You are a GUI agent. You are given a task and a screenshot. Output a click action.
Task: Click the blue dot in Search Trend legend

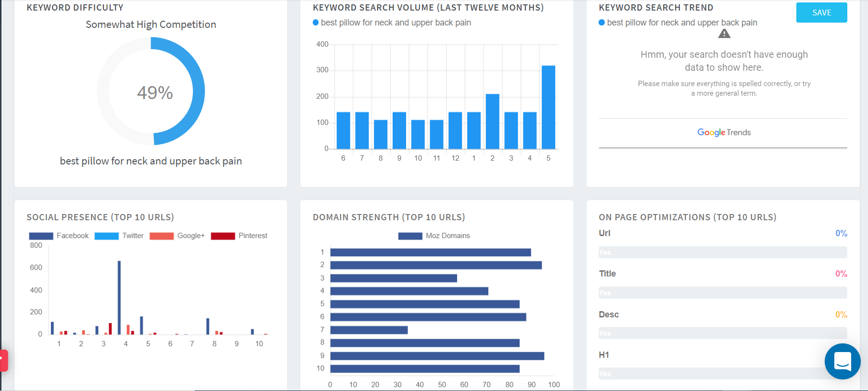click(x=601, y=23)
